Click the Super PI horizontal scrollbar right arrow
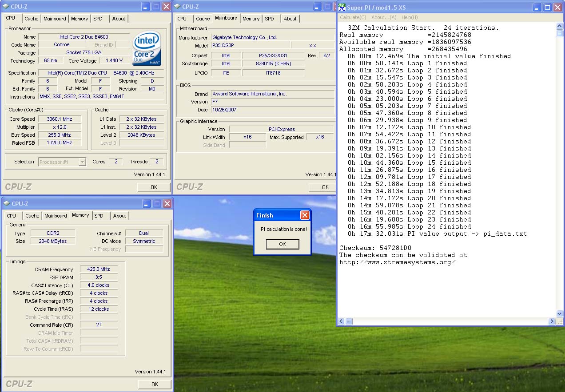The height and width of the screenshot is (392, 565). pos(552,321)
